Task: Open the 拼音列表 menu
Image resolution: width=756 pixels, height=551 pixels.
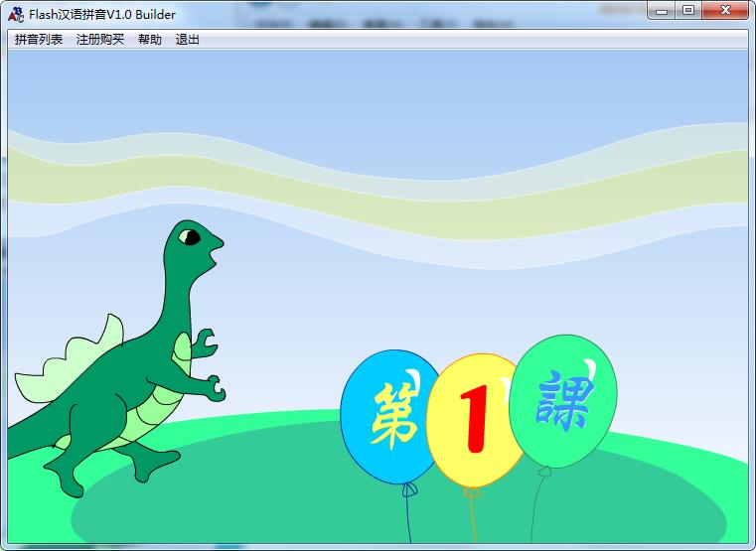Action: [39, 40]
